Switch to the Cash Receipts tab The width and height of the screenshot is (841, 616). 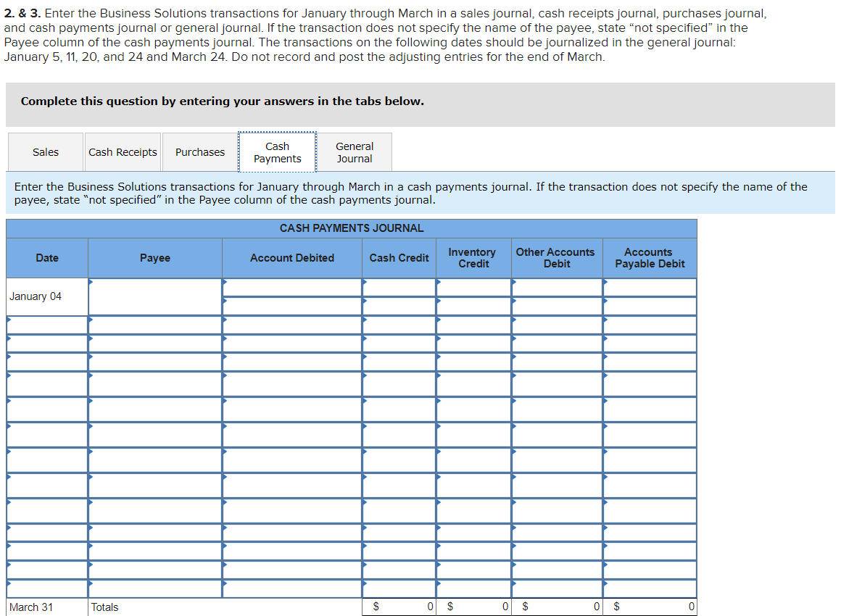pyautogui.click(x=123, y=152)
